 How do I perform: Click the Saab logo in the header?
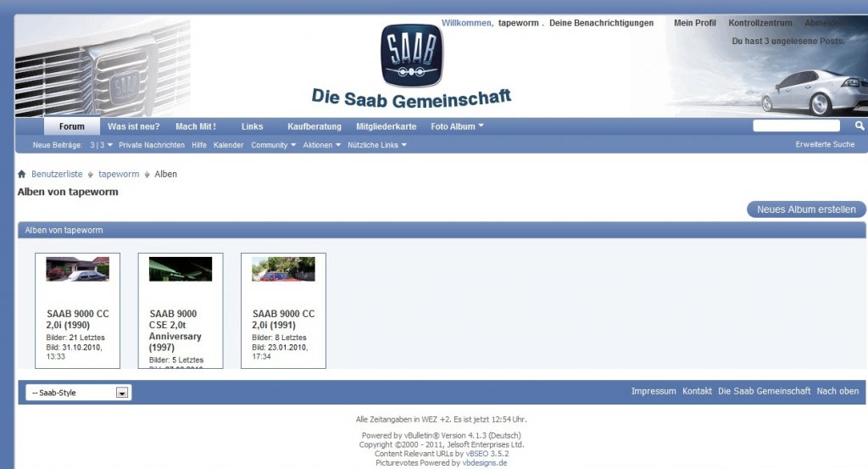pyautogui.click(x=412, y=55)
